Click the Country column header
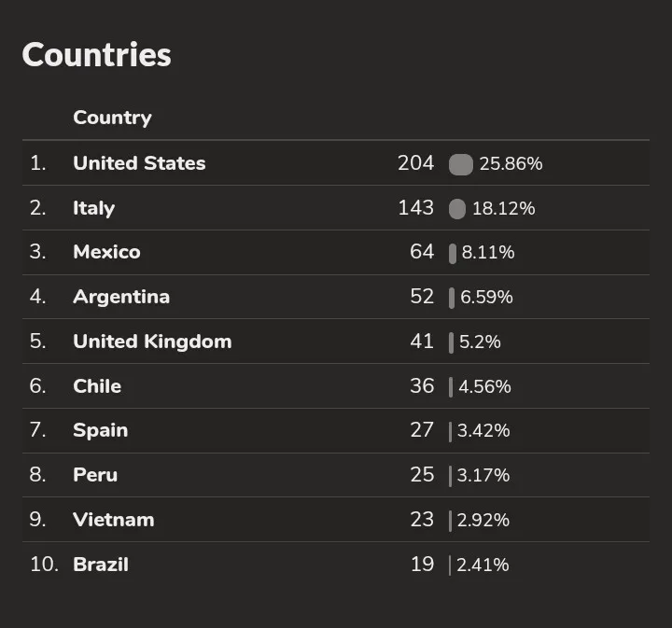Screen dimensions: 672x628 pyautogui.click(x=112, y=118)
